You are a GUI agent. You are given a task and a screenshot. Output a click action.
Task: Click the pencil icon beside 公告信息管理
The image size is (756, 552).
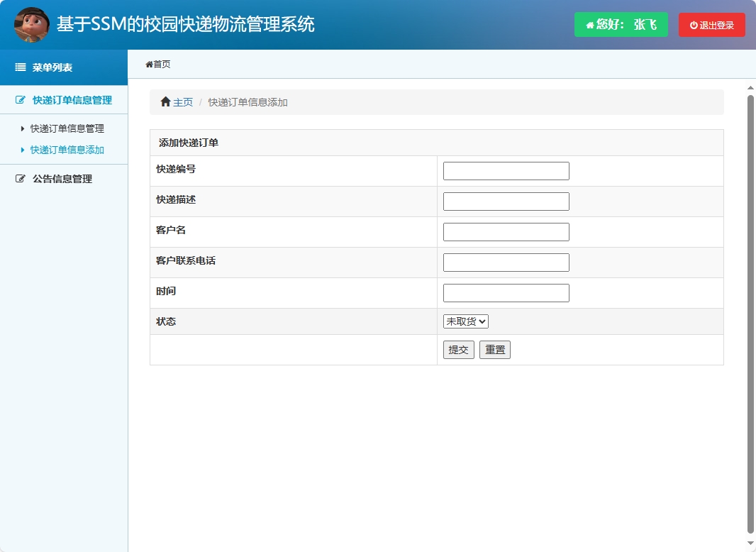18,179
